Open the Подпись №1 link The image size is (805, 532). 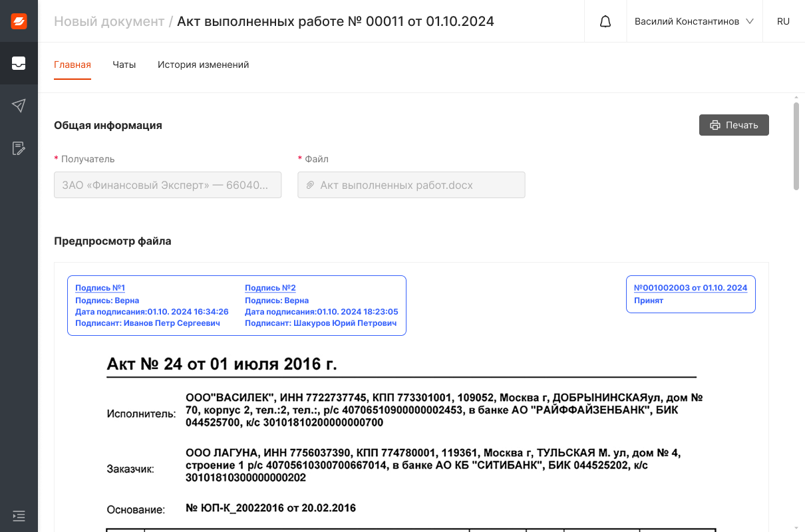pos(100,288)
